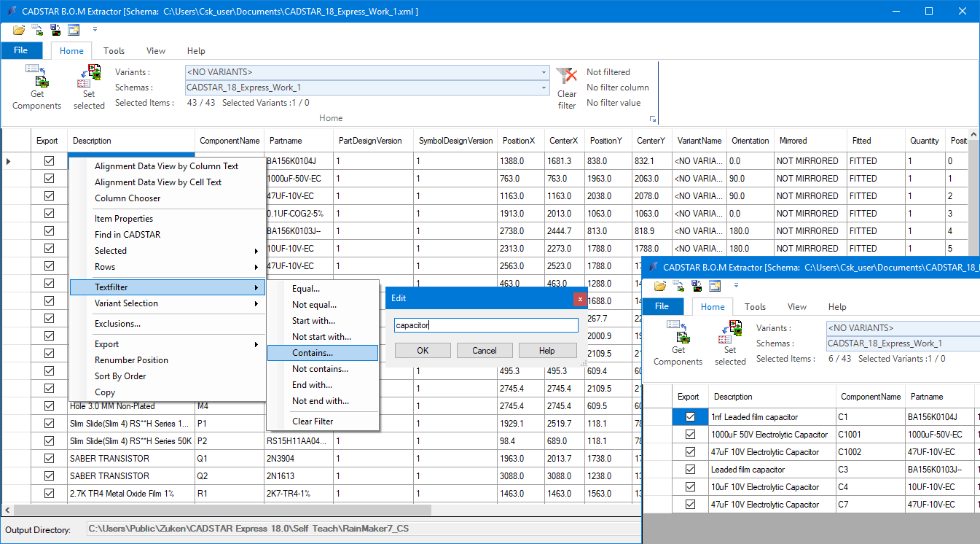Toggle Export checkbox for 0.1UF-COG2-5% row
Image resolution: width=980 pixels, height=544 pixels.
coord(50,214)
